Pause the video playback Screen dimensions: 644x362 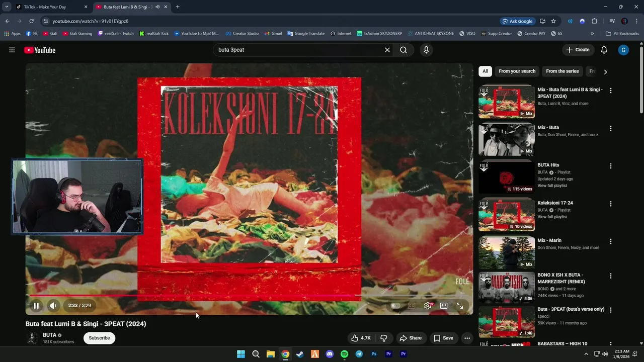tap(36, 305)
